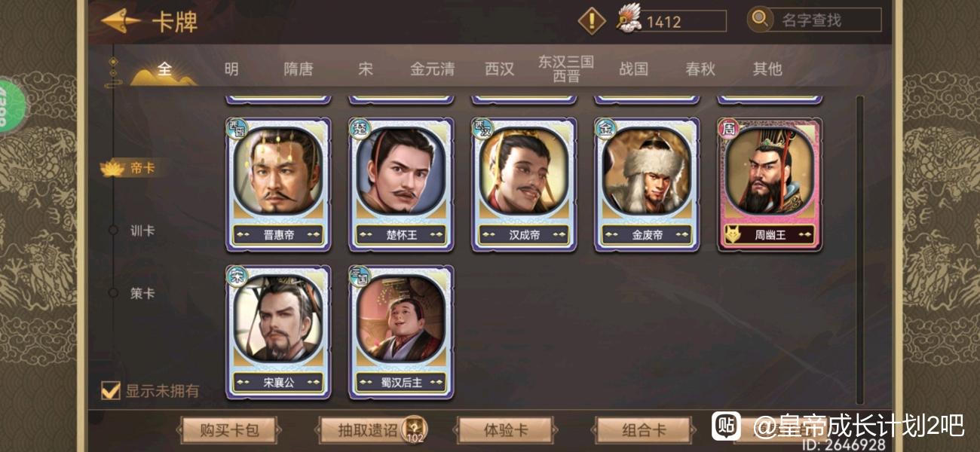This screenshot has width=980, height=452.
Task: Open the 蜀汉后主 card thumbnail
Action: 401,331
